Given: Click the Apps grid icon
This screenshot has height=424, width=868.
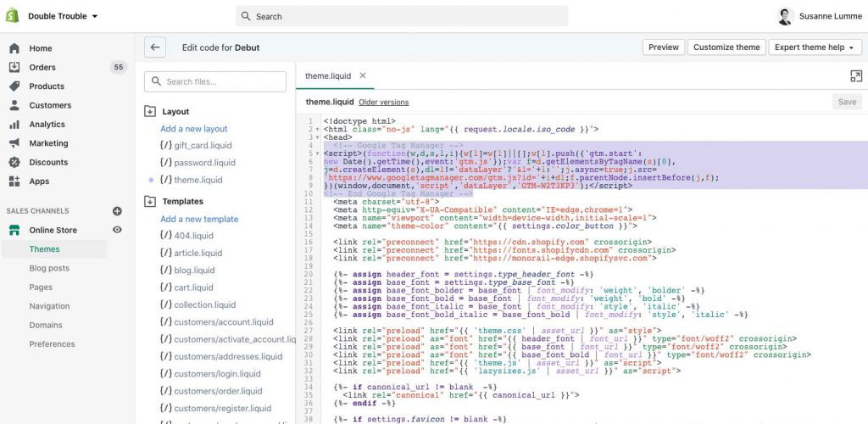Looking at the screenshot, I should (x=14, y=181).
